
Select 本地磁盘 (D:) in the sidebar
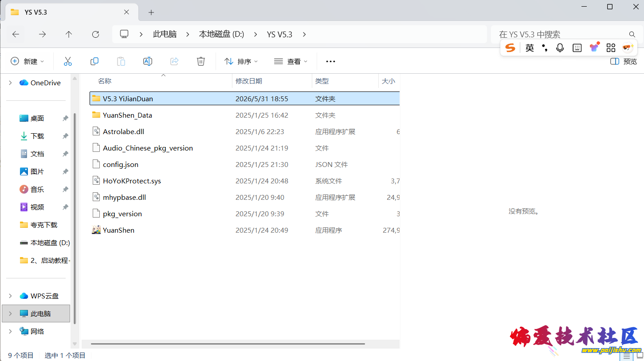click(44, 242)
